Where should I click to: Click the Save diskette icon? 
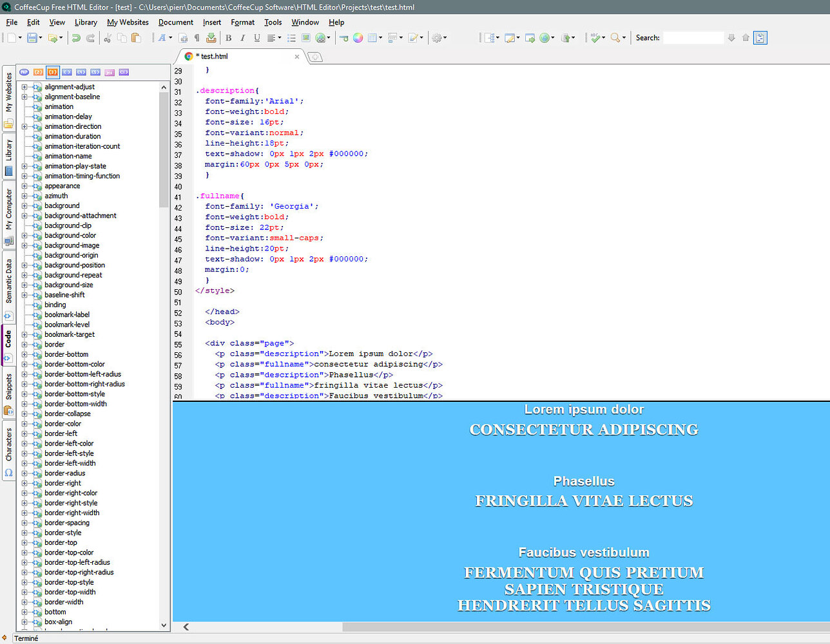point(32,38)
